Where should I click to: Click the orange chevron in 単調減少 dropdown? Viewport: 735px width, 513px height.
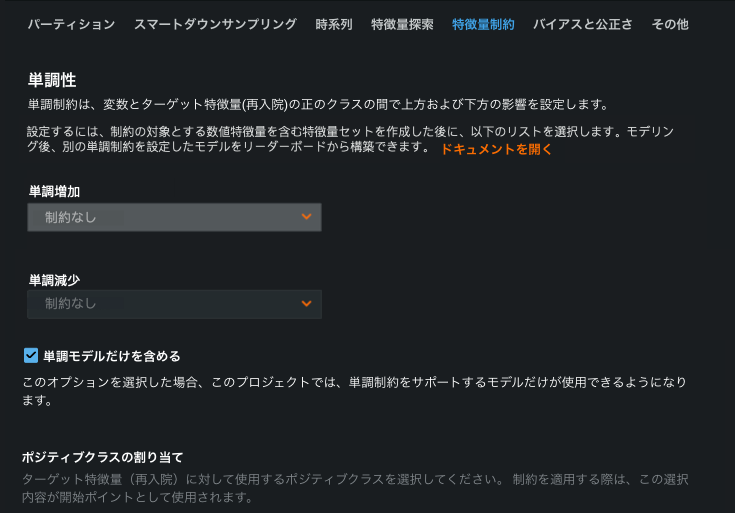(x=307, y=303)
